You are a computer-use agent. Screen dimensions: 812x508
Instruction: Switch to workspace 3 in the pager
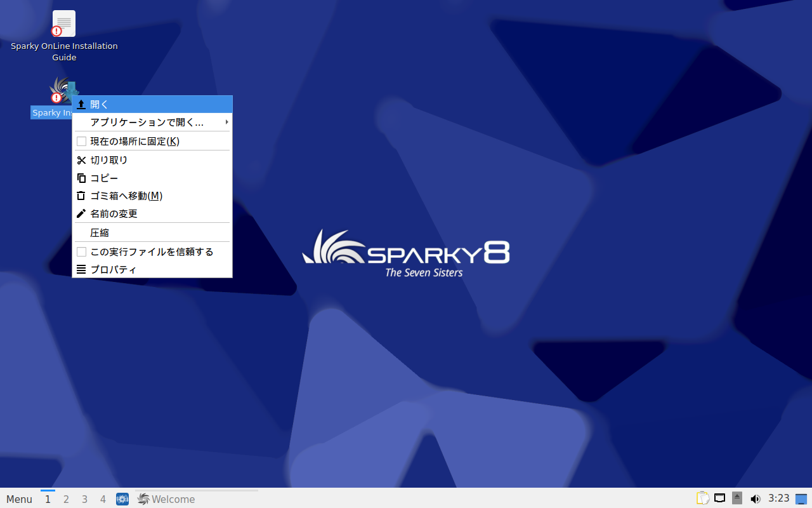pos(84,499)
